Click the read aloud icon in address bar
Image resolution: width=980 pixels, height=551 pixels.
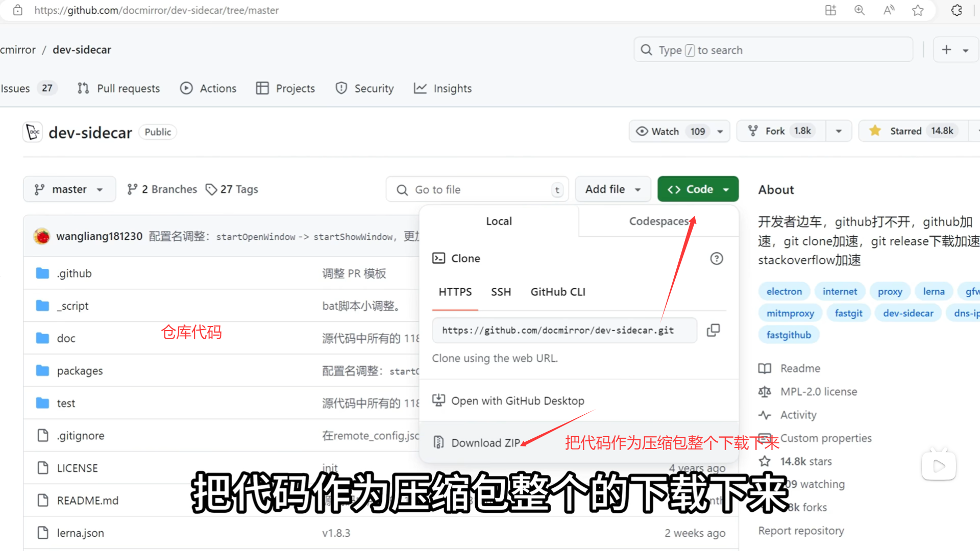point(889,10)
